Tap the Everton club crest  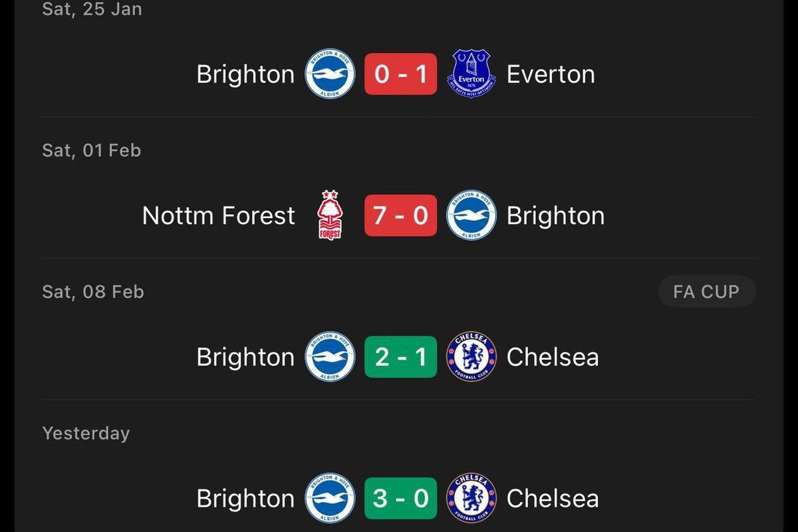(x=471, y=74)
